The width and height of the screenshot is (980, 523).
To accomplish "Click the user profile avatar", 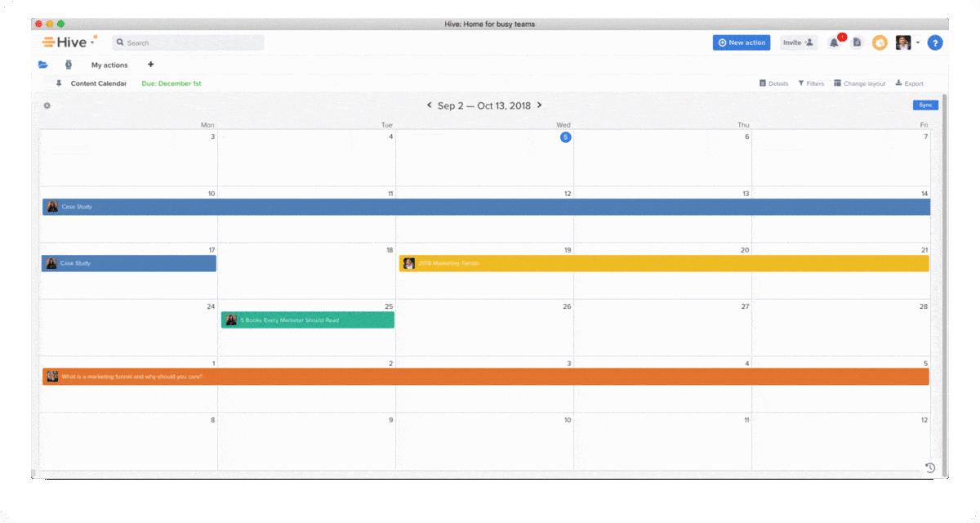I will click(903, 42).
